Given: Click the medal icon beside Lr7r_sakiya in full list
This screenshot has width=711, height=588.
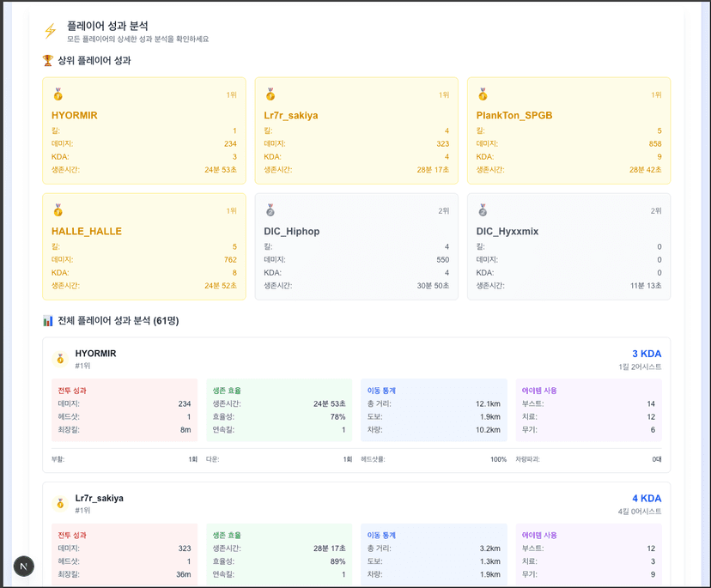Looking at the screenshot, I should [60, 503].
